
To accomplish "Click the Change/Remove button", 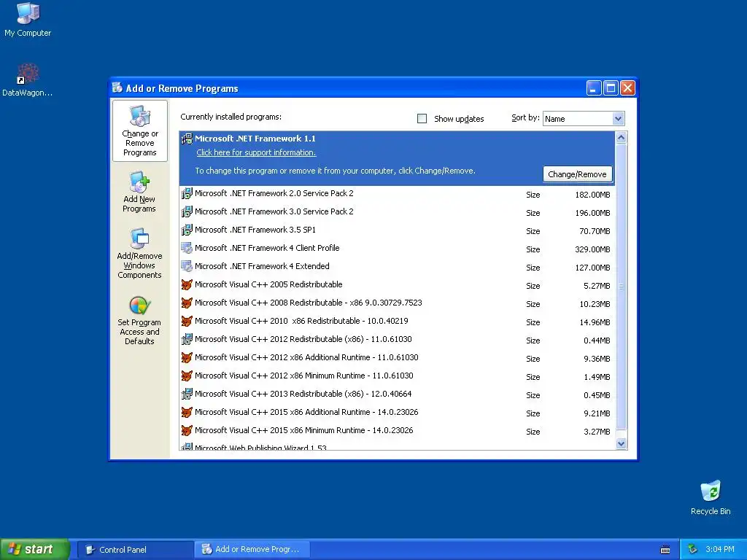I will click(x=578, y=174).
